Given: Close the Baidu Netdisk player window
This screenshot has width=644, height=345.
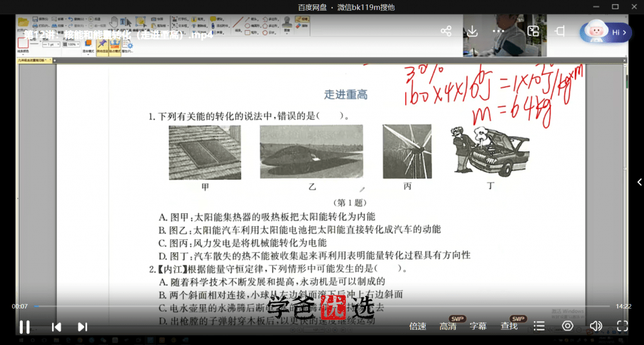Looking at the screenshot, I should [x=634, y=7].
